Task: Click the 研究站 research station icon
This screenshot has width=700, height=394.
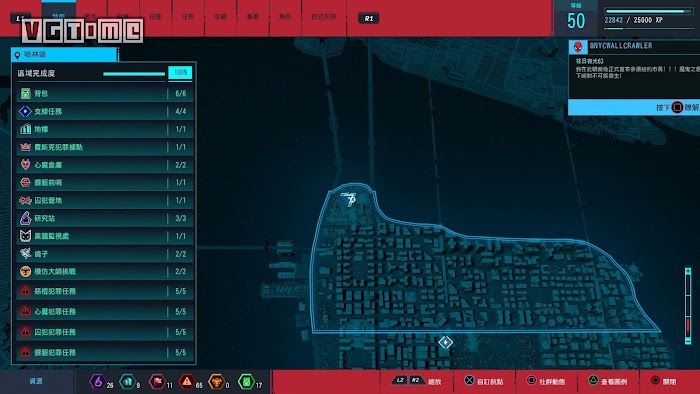Action: pos(25,218)
